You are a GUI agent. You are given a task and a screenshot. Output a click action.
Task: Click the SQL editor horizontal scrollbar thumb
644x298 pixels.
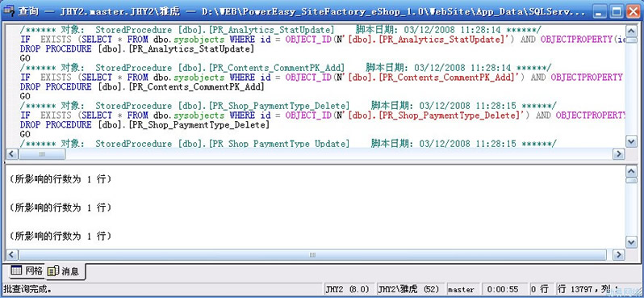(42, 154)
